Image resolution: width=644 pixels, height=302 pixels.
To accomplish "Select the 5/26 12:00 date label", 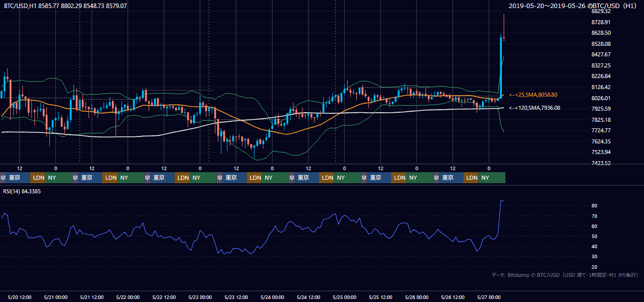I will 453,297.
